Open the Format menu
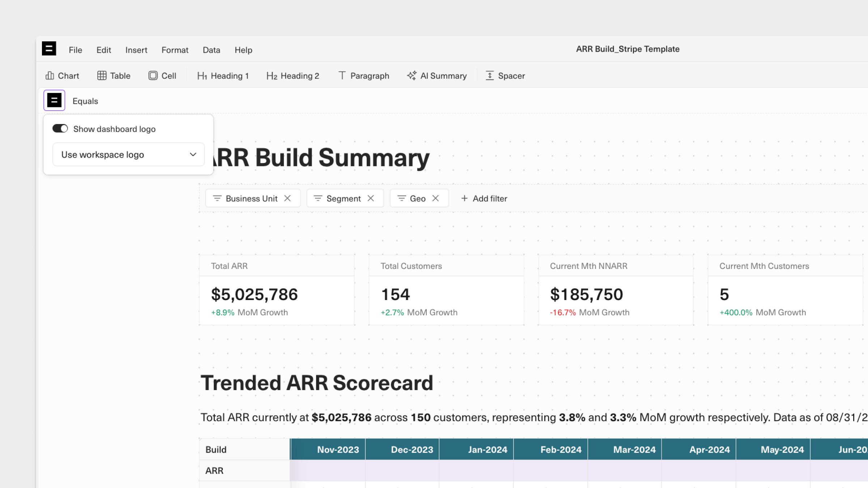This screenshot has height=488, width=868. point(175,50)
